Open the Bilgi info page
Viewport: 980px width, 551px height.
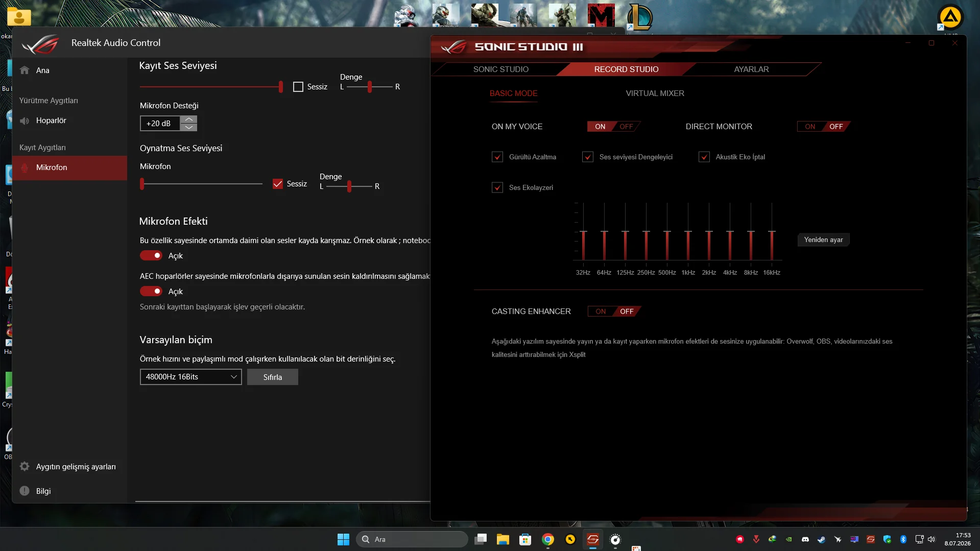point(69,491)
